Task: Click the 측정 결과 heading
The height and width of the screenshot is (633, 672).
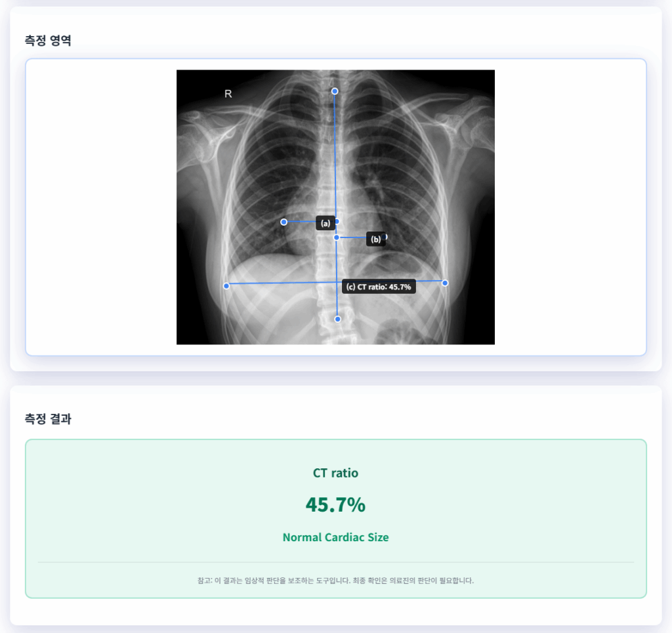Action: click(x=47, y=419)
